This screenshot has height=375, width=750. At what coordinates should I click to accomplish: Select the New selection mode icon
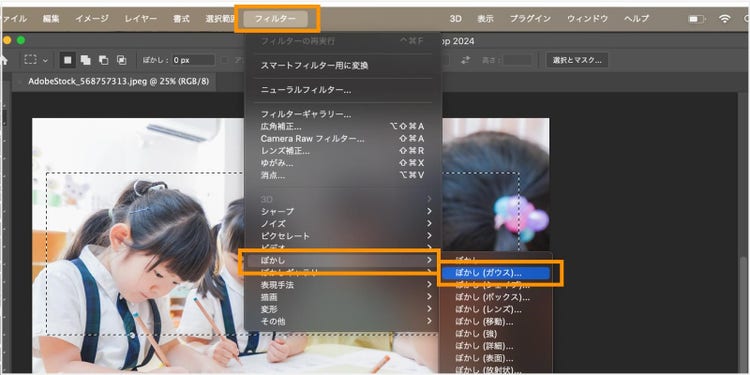pos(67,60)
